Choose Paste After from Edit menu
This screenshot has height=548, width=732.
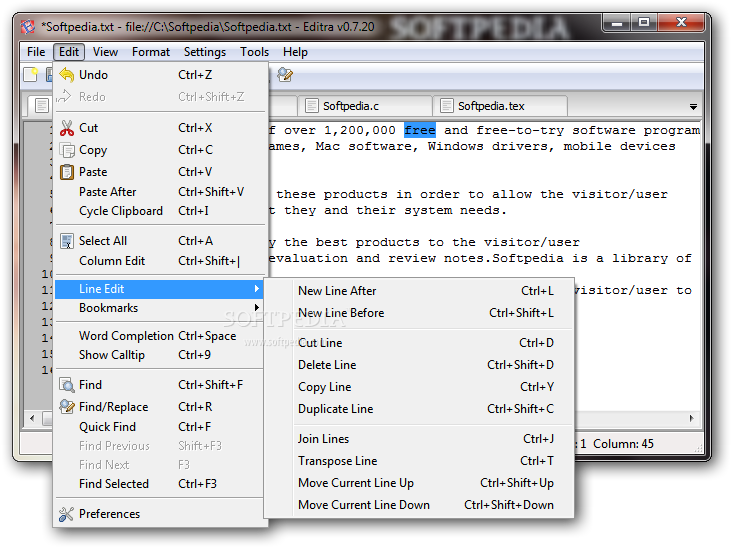pyautogui.click(x=159, y=192)
